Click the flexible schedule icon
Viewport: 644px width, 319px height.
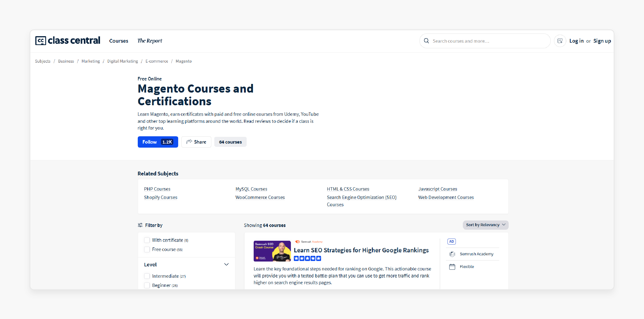coord(452,266)
